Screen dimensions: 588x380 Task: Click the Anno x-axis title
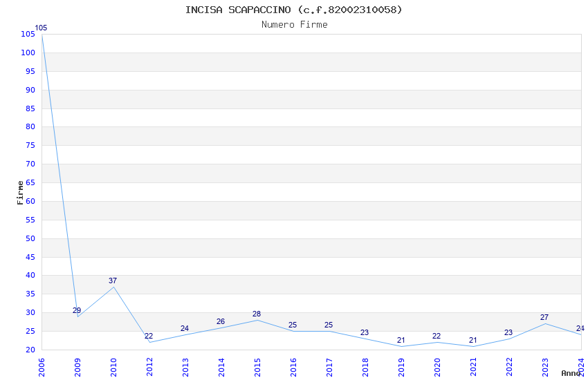(x=571, y=373)
